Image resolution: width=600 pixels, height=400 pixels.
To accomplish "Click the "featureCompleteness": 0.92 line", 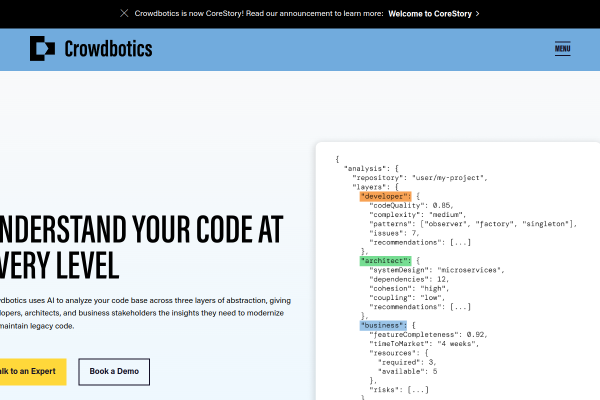I will (x=428, y=335).
